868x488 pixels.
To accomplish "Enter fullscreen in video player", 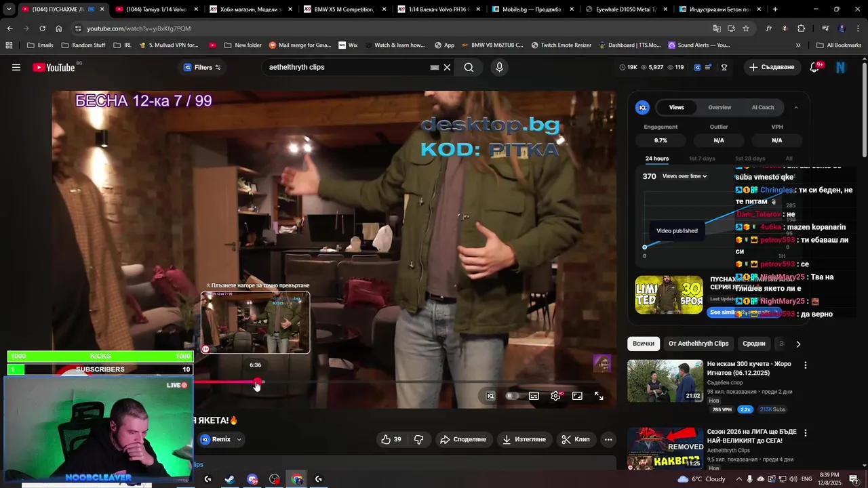I will point(599,396).
